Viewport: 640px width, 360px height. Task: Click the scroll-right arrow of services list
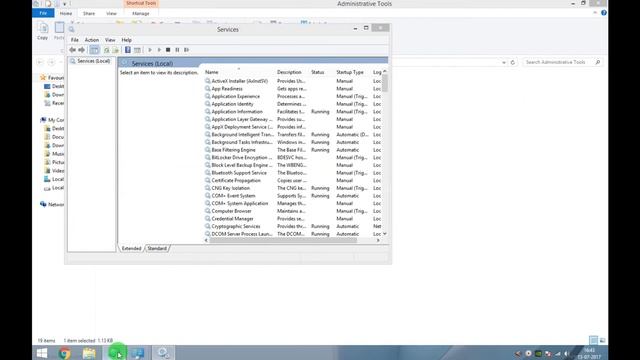pyautogui.click(x=378, y=240)
